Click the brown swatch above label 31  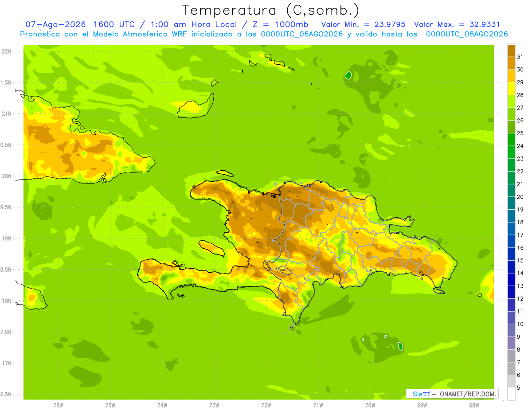coord(511,50)
